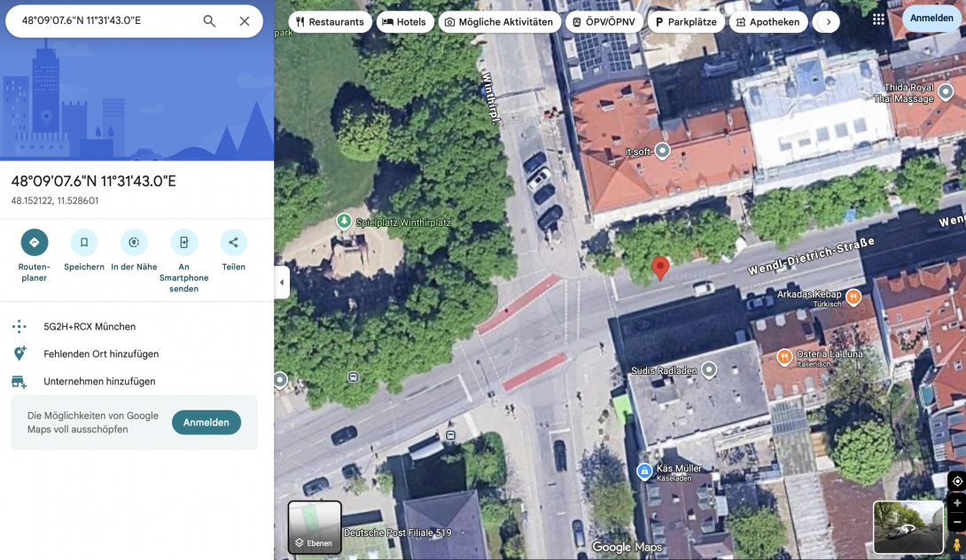Open the Google apps grid icon

(x=878, y=19)
